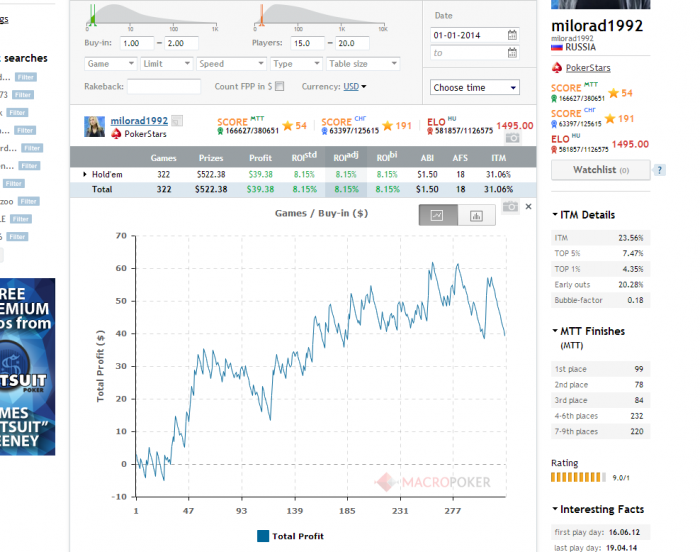The height and width of the screenshot is (552, 700).
Task: Open the Speed dropdown
Action: tap(231, 63)
